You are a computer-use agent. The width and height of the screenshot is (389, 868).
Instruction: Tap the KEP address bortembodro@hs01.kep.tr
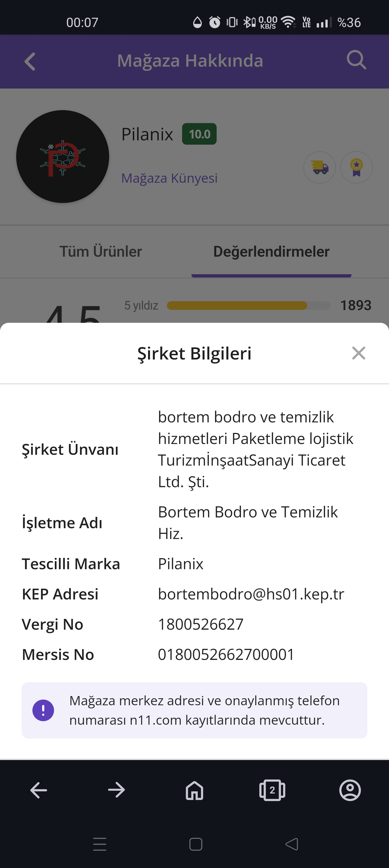(x=251, y=594)
